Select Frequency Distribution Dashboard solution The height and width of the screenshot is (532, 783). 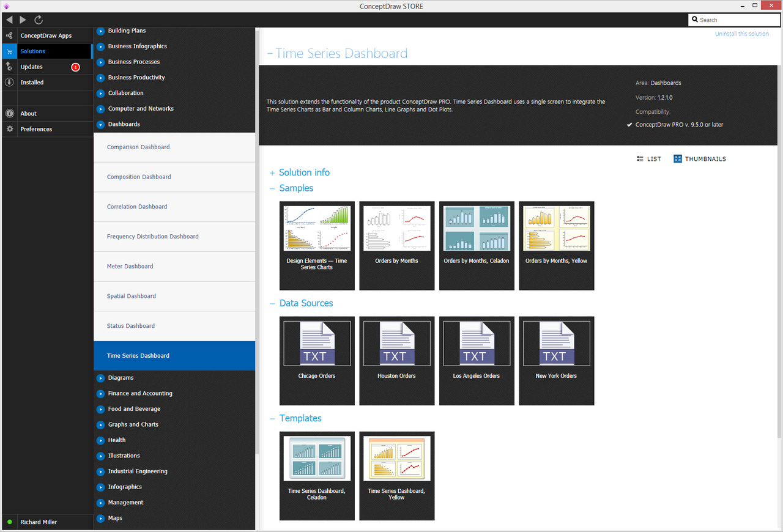[174, 237]
